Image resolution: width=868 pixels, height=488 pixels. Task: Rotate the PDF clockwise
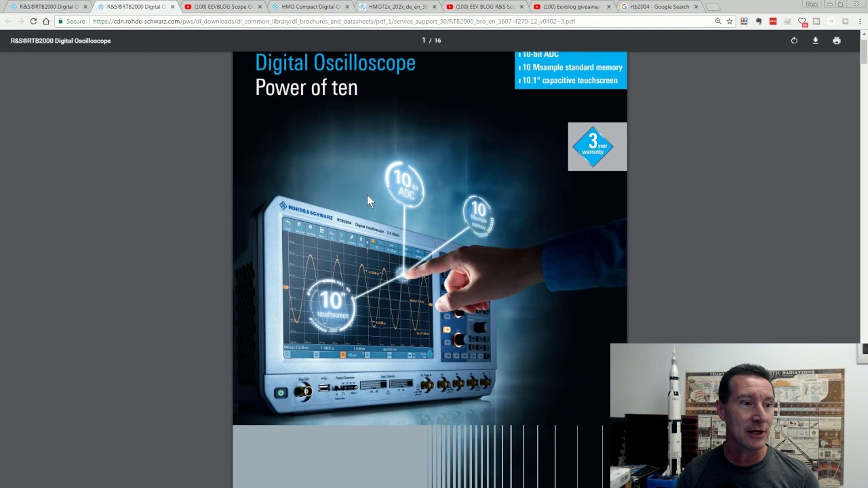coord(794,41)
